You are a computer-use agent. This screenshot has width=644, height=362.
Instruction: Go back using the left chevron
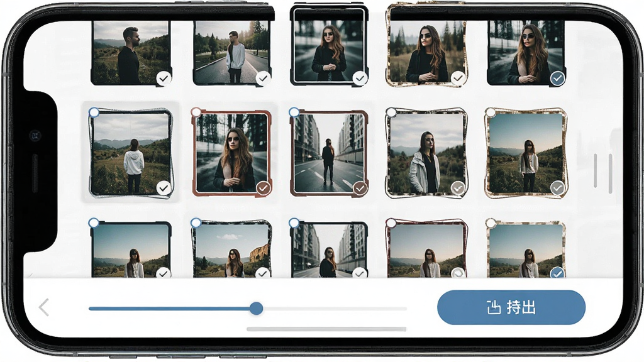tap(44, 307)
